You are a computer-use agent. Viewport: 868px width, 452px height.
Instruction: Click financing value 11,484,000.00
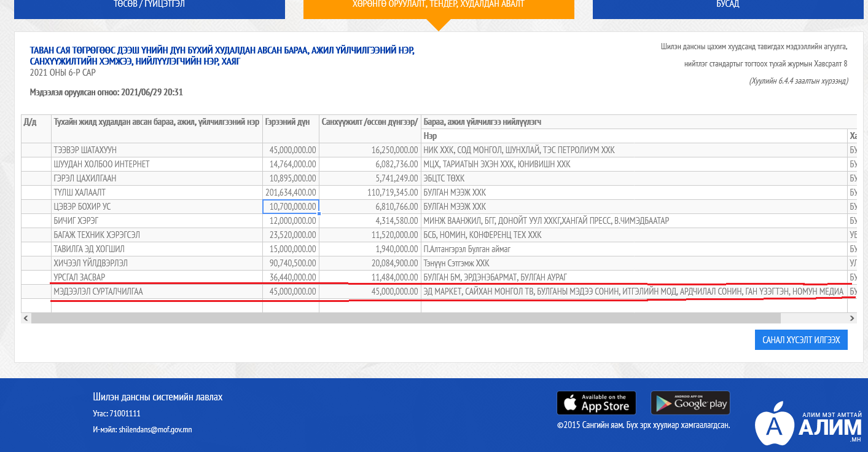tap(370, 277)
